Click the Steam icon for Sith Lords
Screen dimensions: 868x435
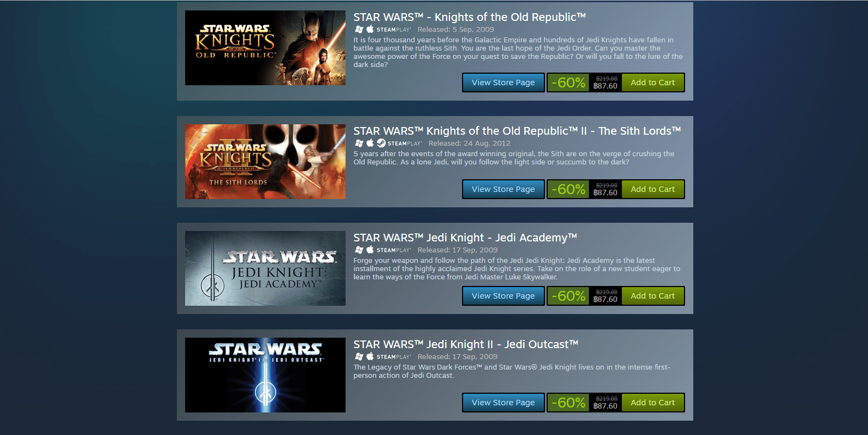(381, 143)
